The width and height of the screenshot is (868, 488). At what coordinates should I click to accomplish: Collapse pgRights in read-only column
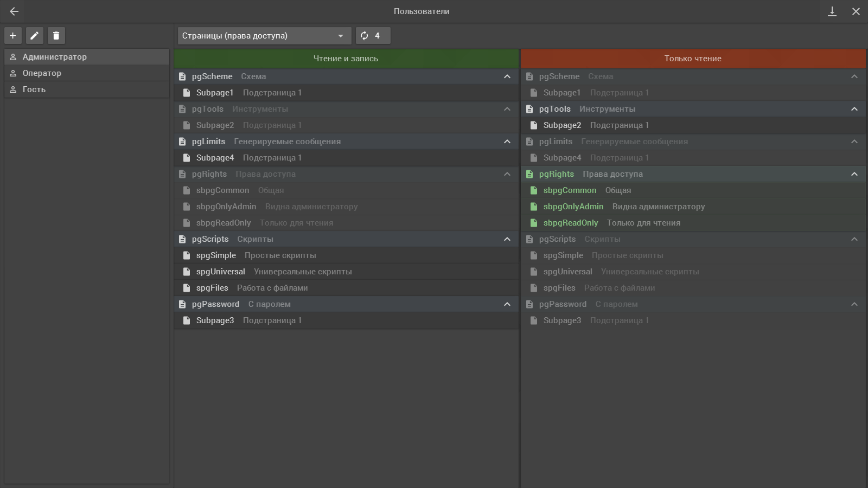[x=854, y=174]
